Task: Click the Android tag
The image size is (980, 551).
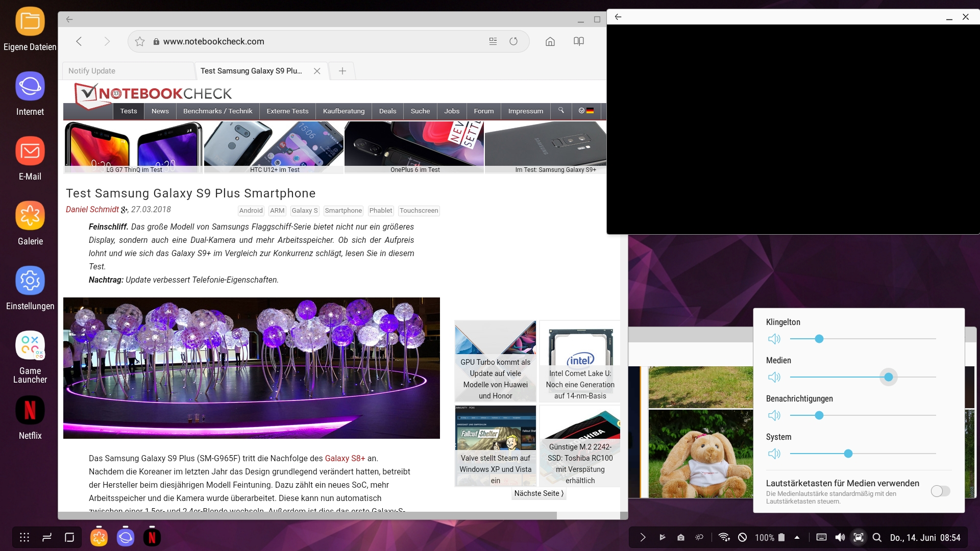Action: coord(251,210)
